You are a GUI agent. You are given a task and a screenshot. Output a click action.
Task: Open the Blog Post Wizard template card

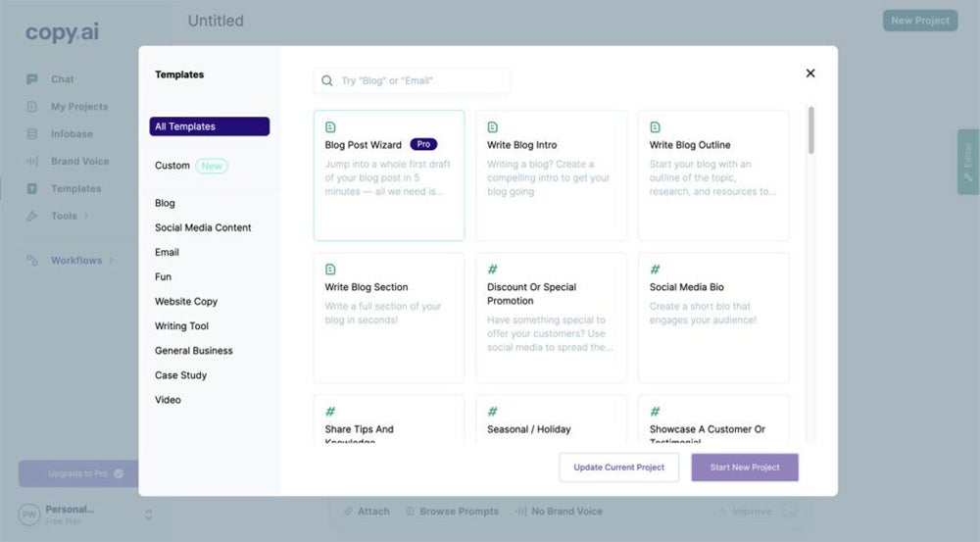click(389, 175)
